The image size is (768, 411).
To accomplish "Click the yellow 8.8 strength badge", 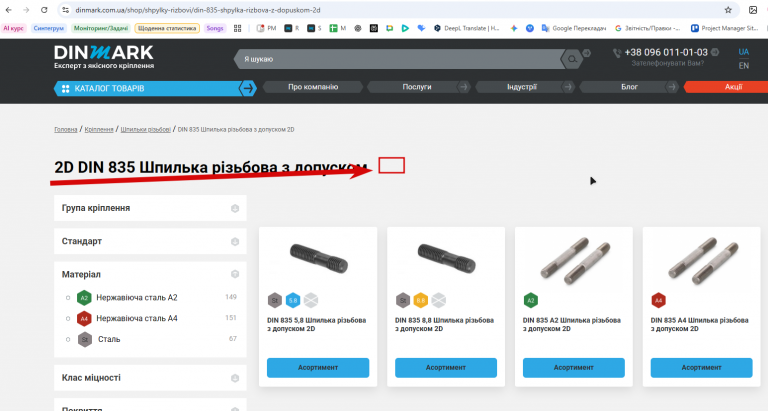I will 421,300.
